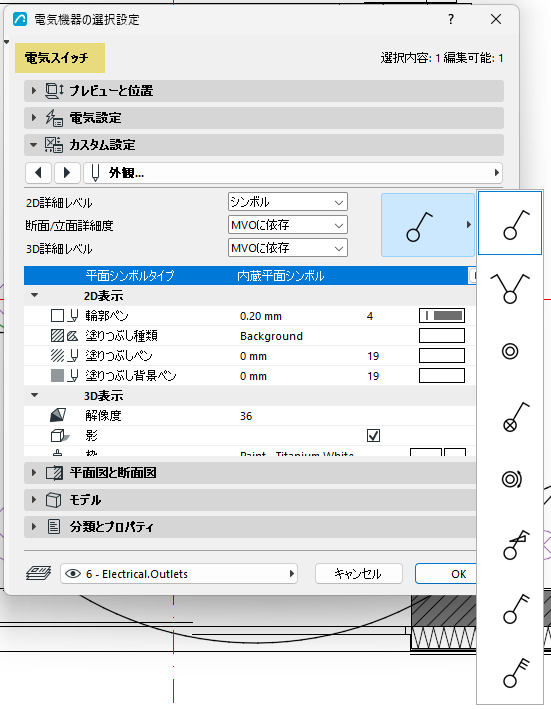The image size is (551, 709).
Task: Toggle the 影 shadow checkbox
Action: [373, 435]
